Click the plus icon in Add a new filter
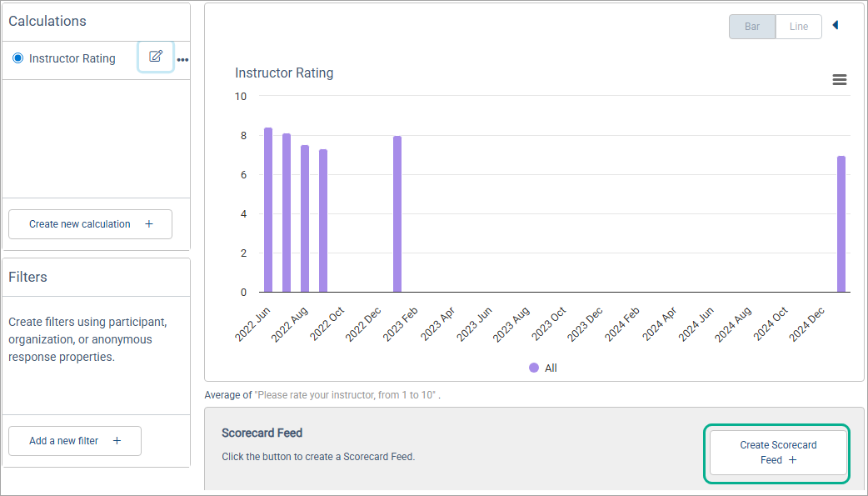Viewport: 868px width, 496px height. tap(117, 441)
